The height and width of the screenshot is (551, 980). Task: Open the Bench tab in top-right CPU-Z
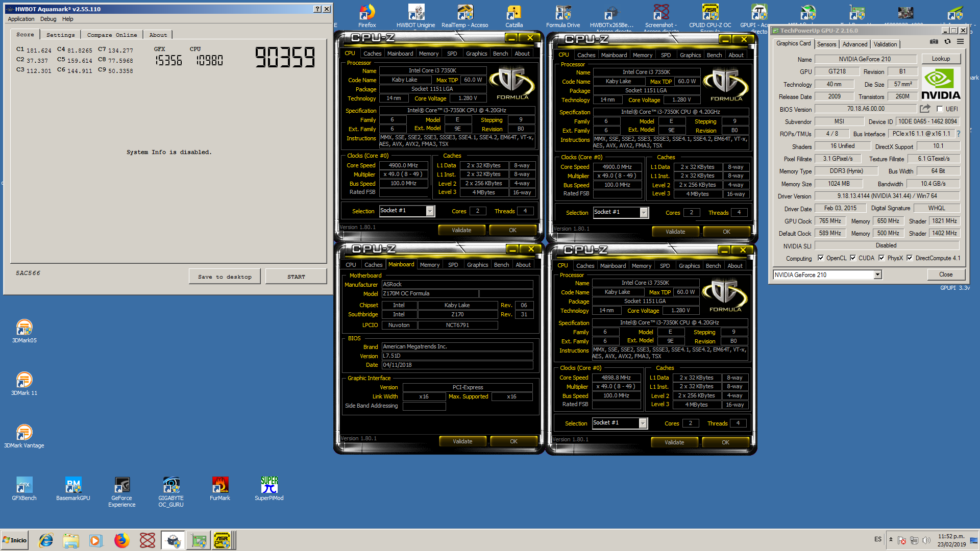click(714, 55)
